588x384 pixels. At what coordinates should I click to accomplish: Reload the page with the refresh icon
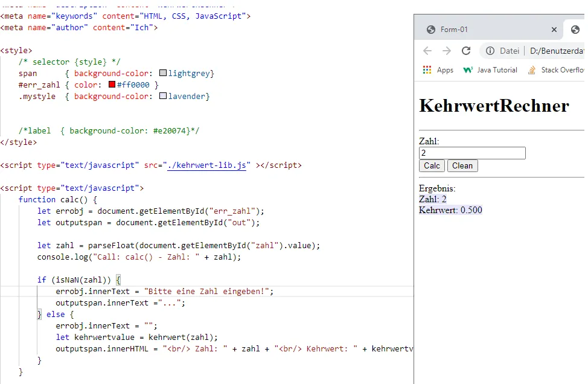(x=465, y=51)
